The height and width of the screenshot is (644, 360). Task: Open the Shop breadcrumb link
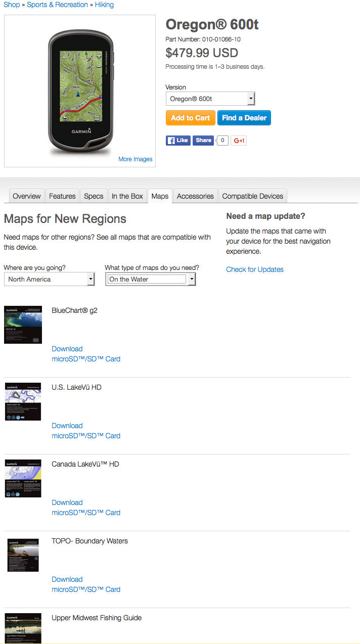12,5
